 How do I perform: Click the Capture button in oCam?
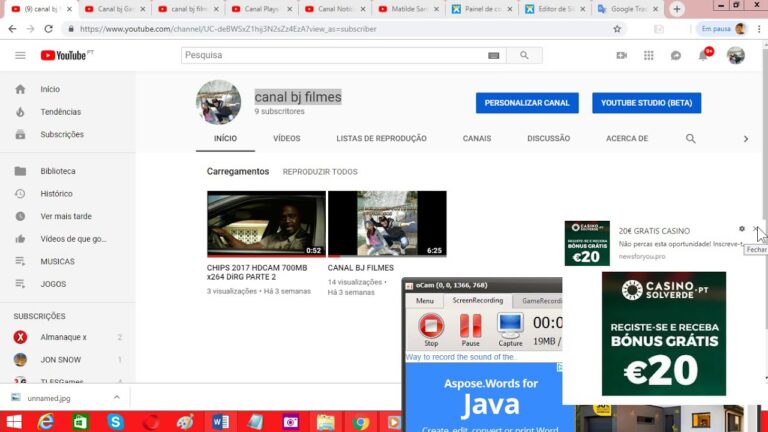point(510,330)
